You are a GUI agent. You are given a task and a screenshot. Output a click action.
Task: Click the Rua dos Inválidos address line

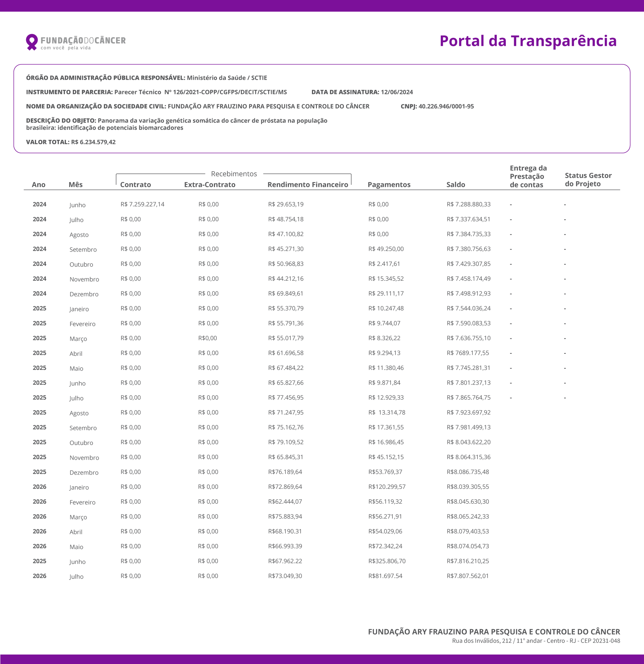click(536, 641)
